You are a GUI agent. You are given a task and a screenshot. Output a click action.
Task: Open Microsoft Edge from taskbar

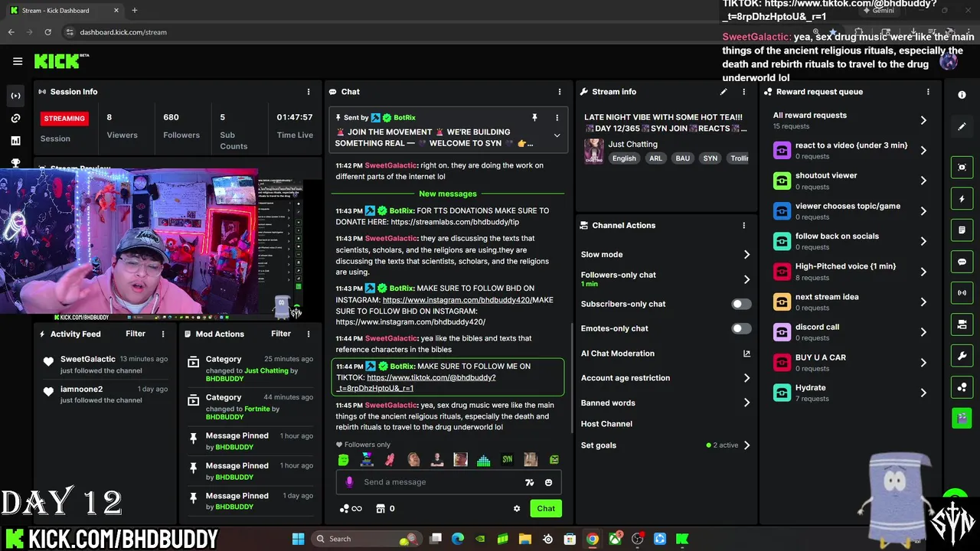tap(458, 539)
